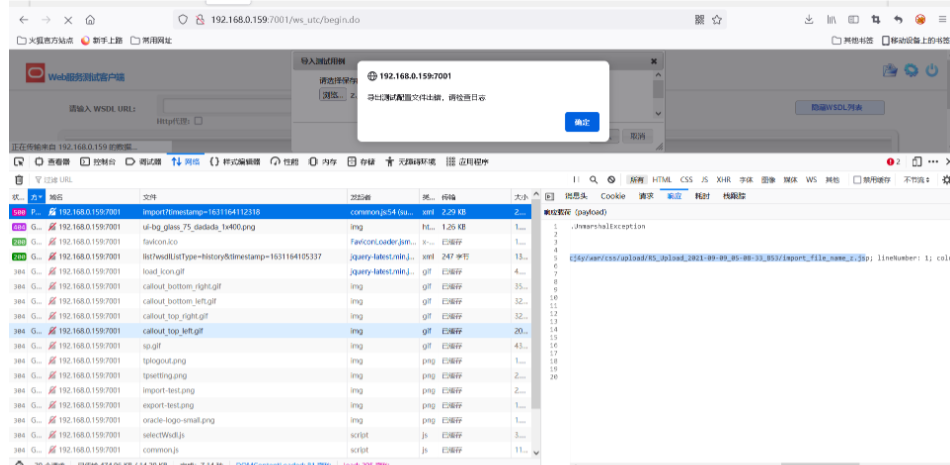Select the favicon.ico request row
Screen dimensions: 950x465
click(x=160, y=242)
